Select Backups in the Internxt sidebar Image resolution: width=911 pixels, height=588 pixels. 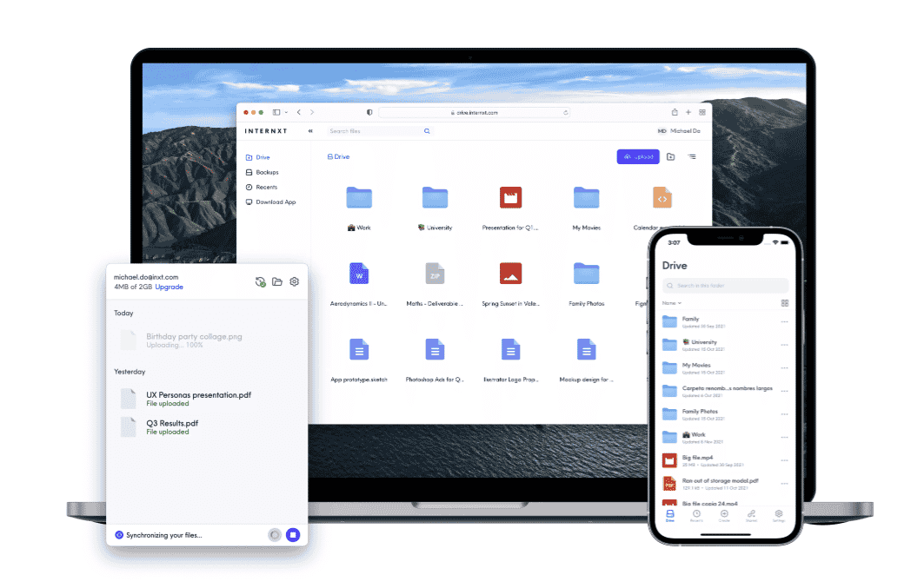[268, 172]
